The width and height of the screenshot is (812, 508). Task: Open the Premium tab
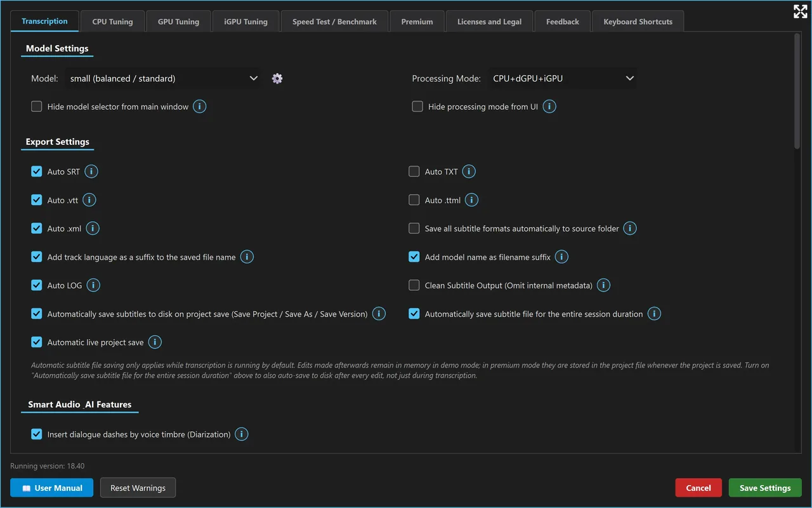[417, 21]
